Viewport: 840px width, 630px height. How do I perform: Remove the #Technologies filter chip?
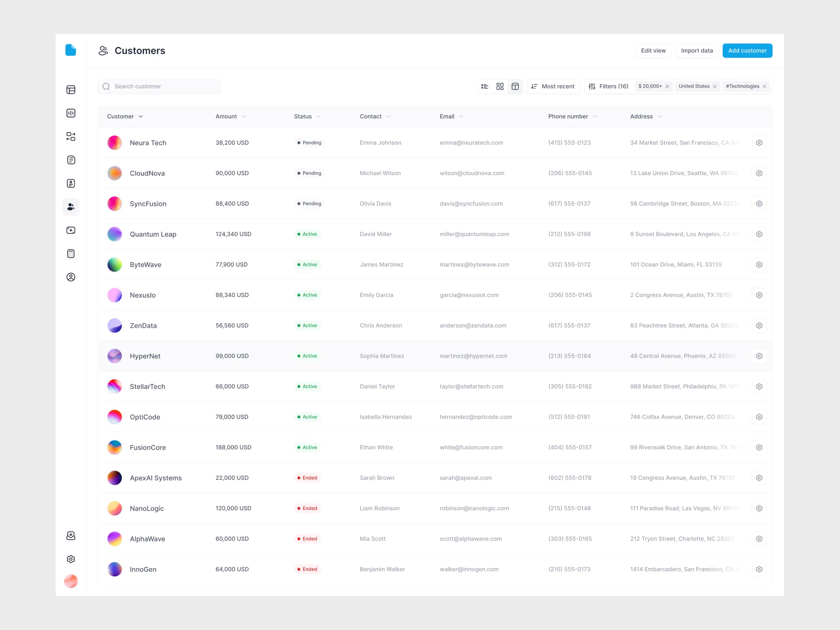(765, 87)
